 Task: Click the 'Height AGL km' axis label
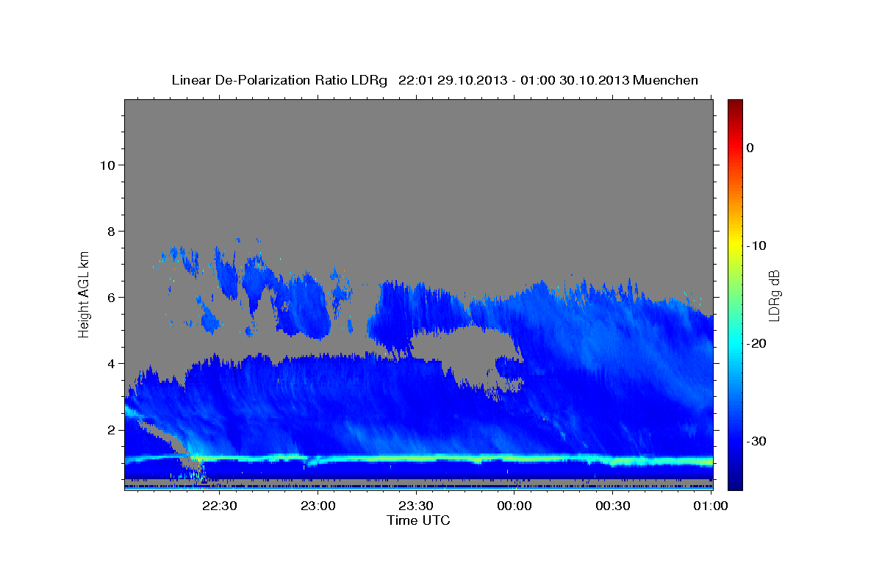pyautogui.click(x=85, y=293)
